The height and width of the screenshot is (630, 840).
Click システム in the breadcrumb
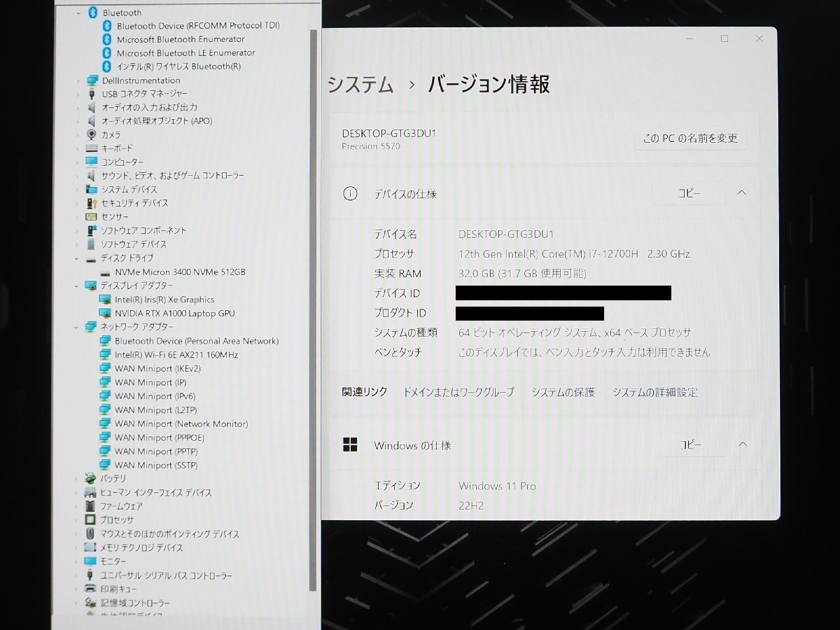[x=360, y=85]
